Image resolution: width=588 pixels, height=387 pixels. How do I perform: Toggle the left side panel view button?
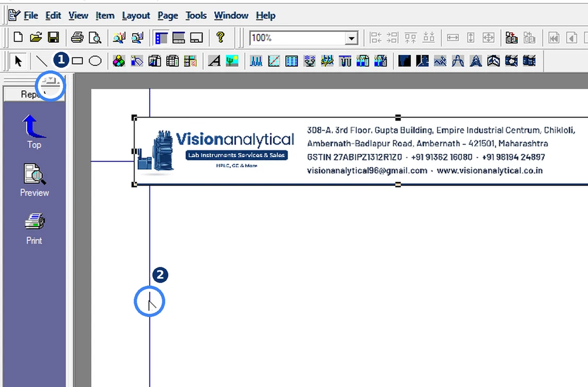[x=161, y=38]
